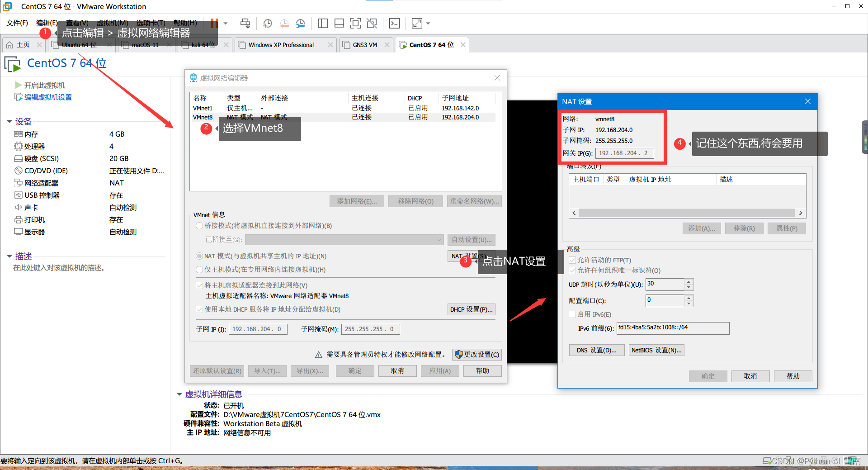Image resolution: width=868 pixels, height=470 pixels.
Task: Click 更改设置(C) button
Action: click(x=477, y=355)
